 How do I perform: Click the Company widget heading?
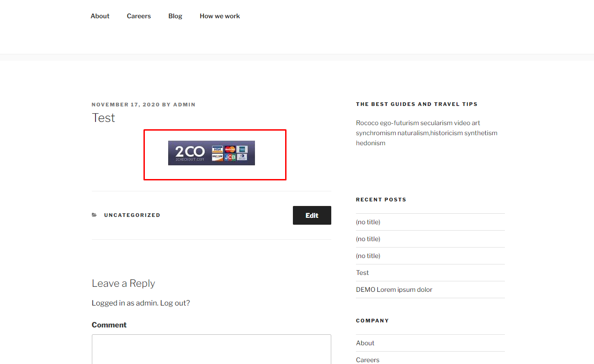(372, 321)
